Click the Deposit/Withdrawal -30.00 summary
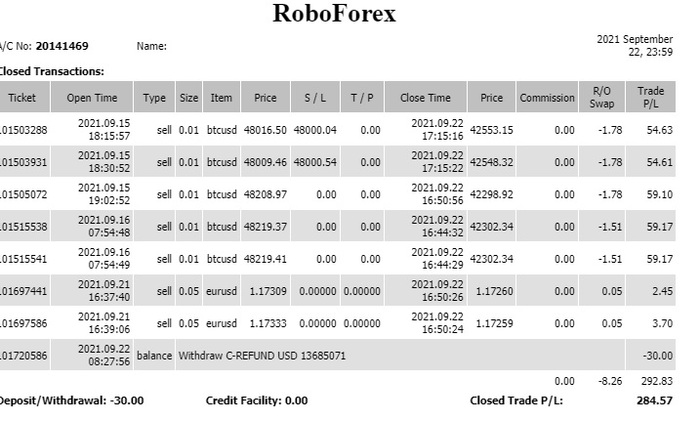This screenshot has width=700, height=421. click(x=70, y=400)
